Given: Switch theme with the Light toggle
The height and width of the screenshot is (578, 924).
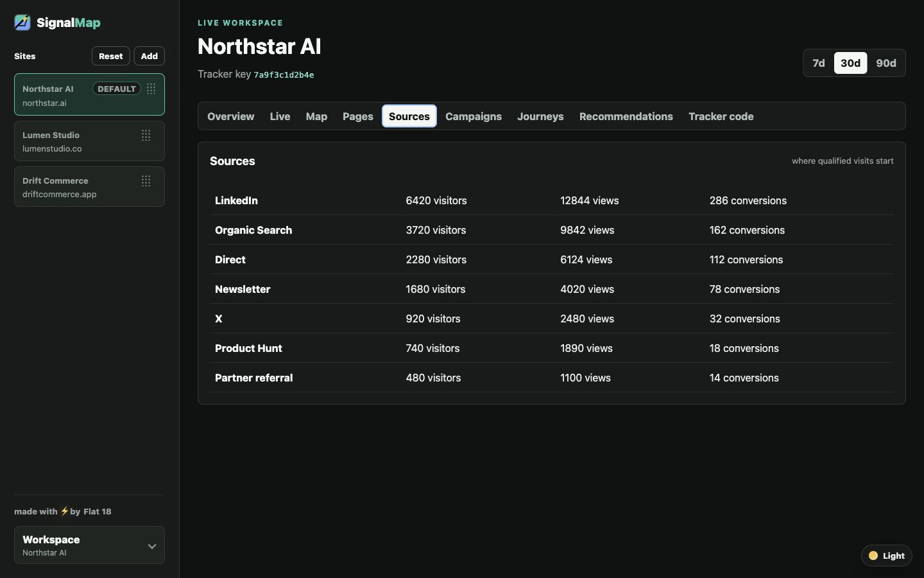Looking at the screenshot, I should (x=887, y=556).
